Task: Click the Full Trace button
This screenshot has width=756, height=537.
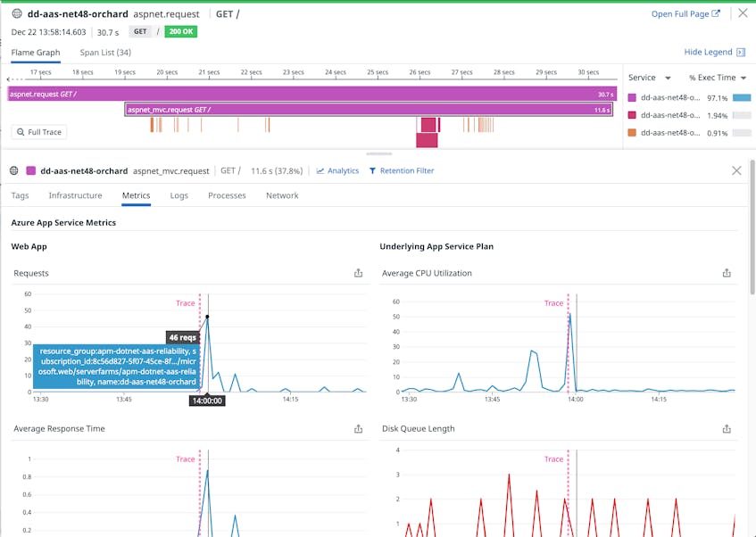Action: [x=38, y=132]
